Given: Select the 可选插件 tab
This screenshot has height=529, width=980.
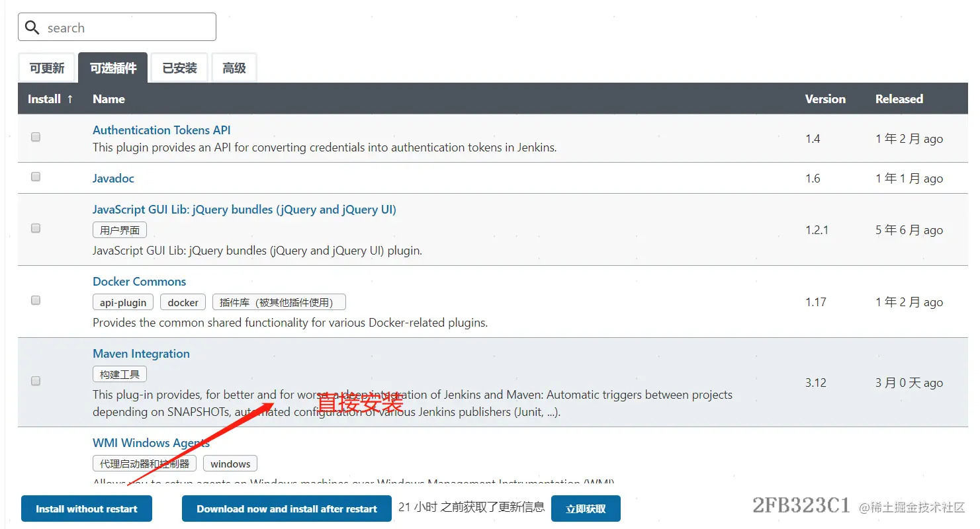Looking at the screenshot, I should click(x=113, y=68).
